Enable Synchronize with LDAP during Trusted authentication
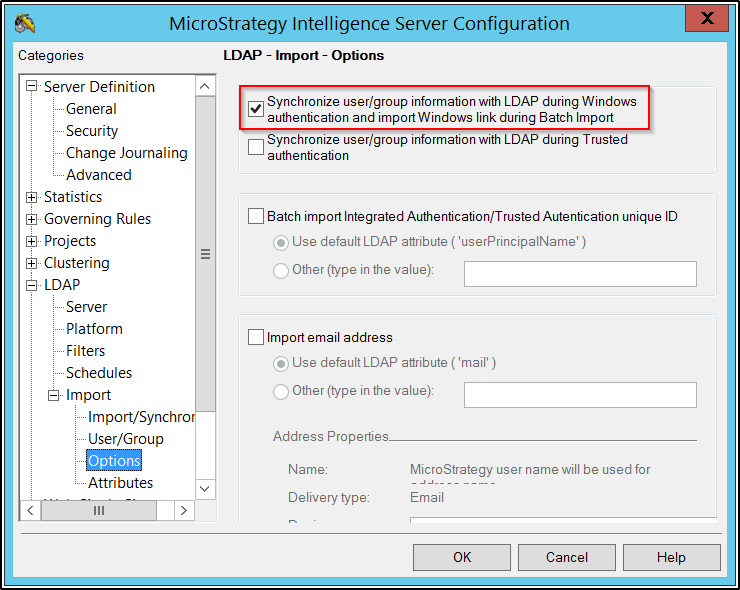The image size is (740, 590). point(256,147)
